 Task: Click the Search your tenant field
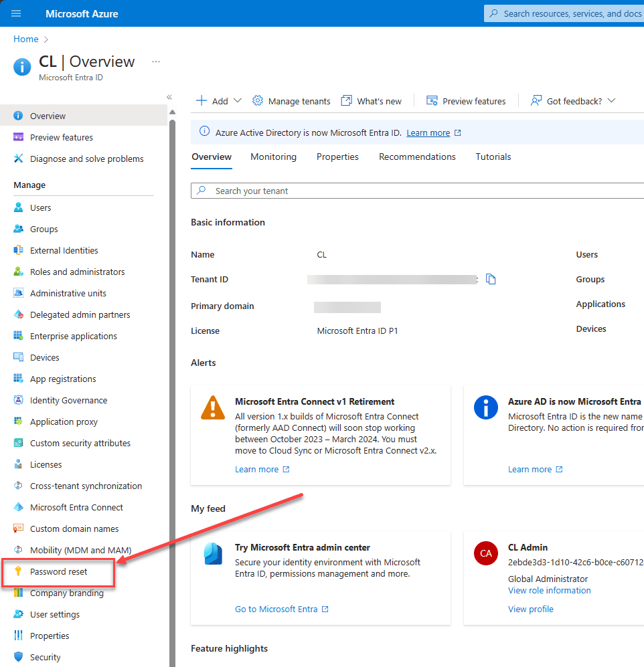417,191
